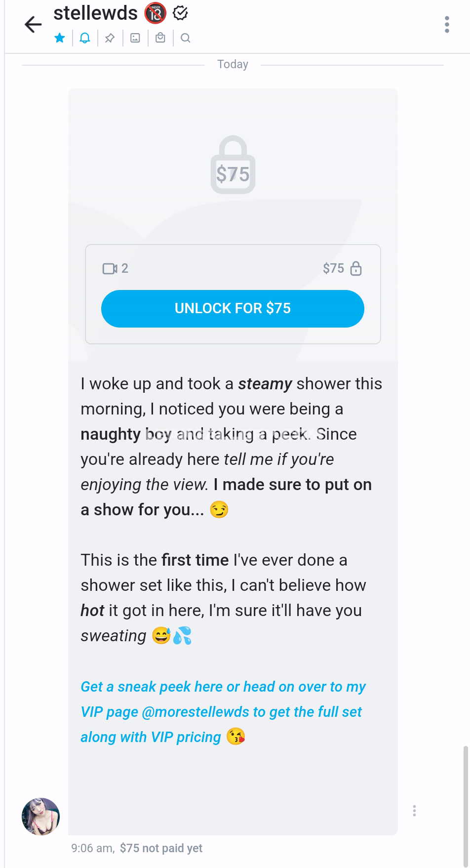Screen dimensions: 470x868
Task: Click the sender's avatar thumbnail
Action: pyautogui.click(x=40, y=816)
